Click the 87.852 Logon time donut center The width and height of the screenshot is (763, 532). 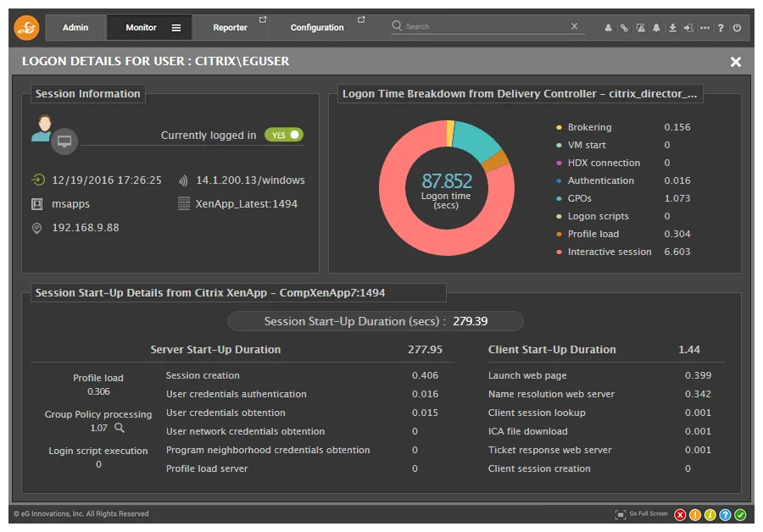(447, 189)
